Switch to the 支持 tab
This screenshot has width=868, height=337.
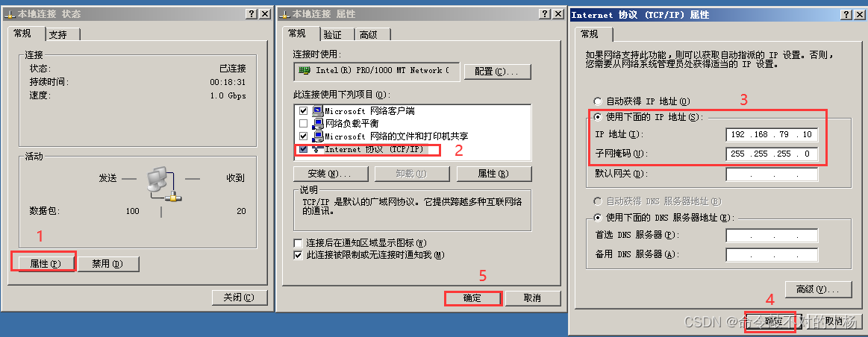[x=62, y=35]
